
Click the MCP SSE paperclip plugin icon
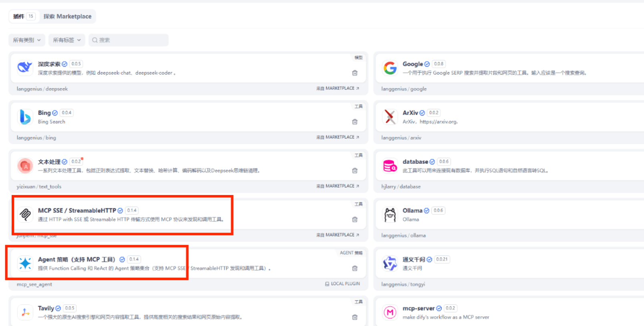(x=25, y=214)
